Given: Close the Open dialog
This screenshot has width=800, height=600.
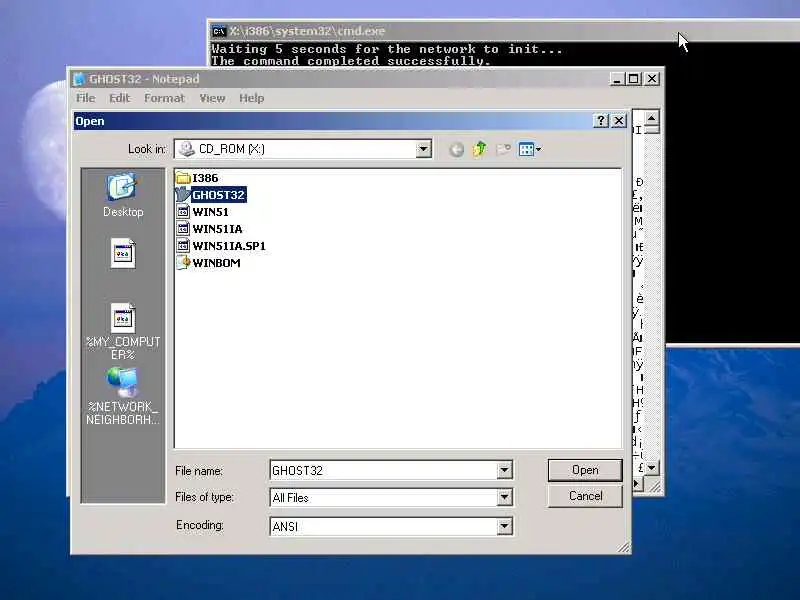Looking at the screenshot, I should click(x=619, y=121).
